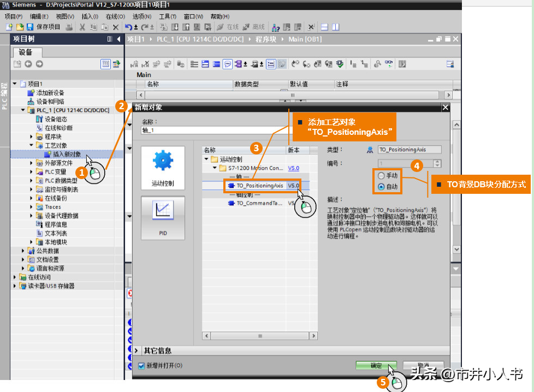
Task: Click the save project floppy disk icon
Action: coord(30,27)
